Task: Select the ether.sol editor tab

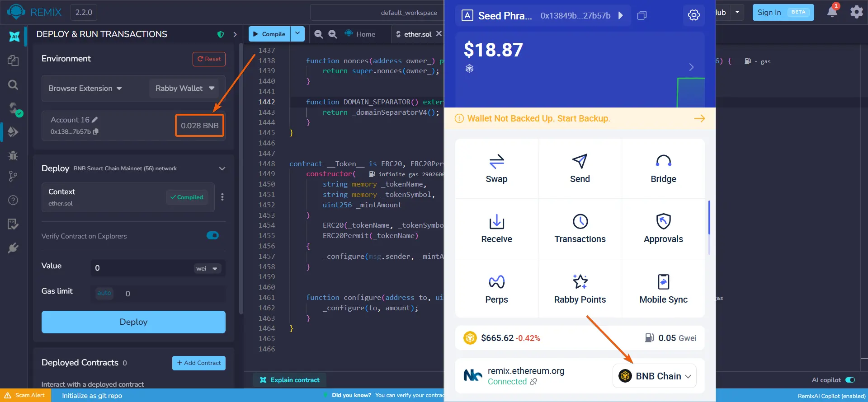Action: (x=414, y=34)
